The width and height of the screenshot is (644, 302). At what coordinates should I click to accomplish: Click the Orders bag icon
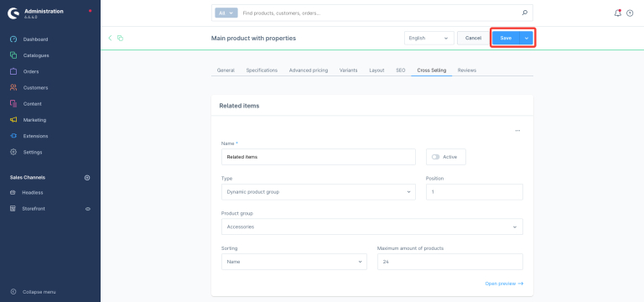(13, 71)
